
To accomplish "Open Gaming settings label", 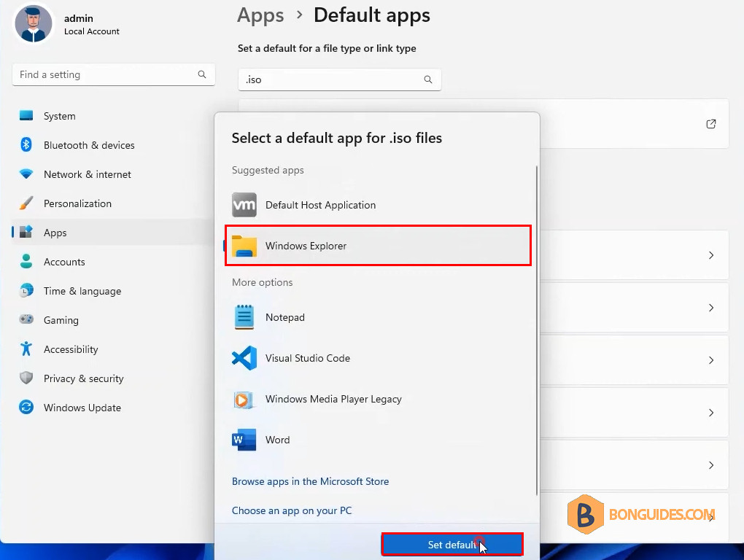I will (61, 320).
